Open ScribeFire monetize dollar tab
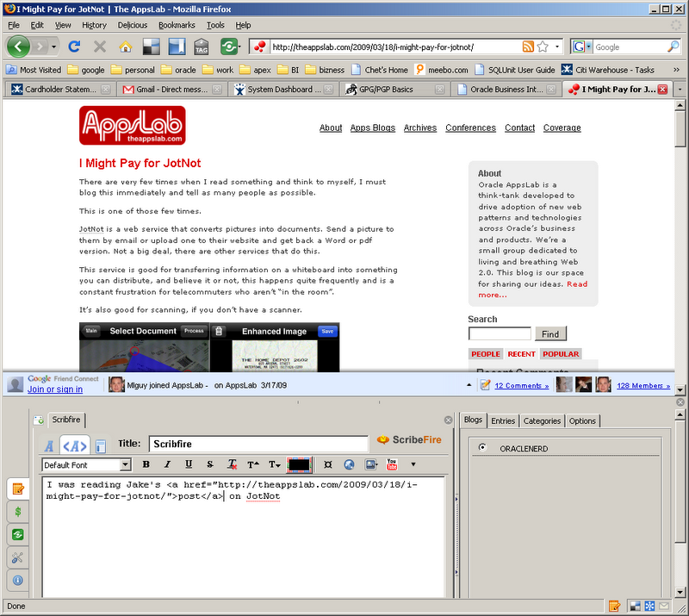This screenshot has height=616, width=689. point(18,512)
